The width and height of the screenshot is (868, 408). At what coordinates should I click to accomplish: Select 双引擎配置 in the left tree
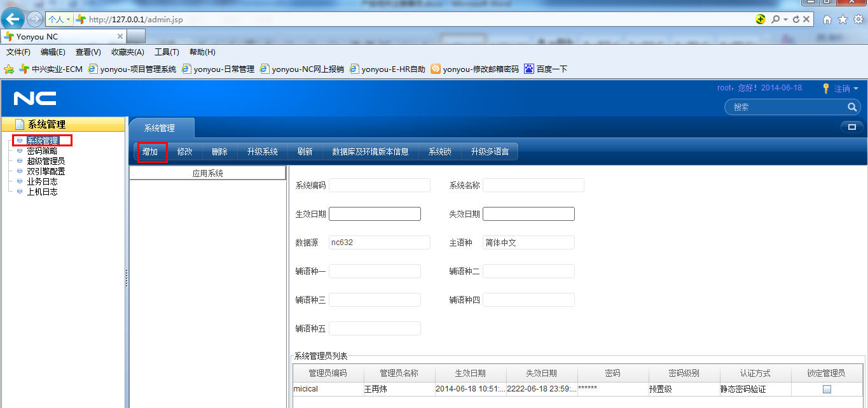click(x=46, y=171)
